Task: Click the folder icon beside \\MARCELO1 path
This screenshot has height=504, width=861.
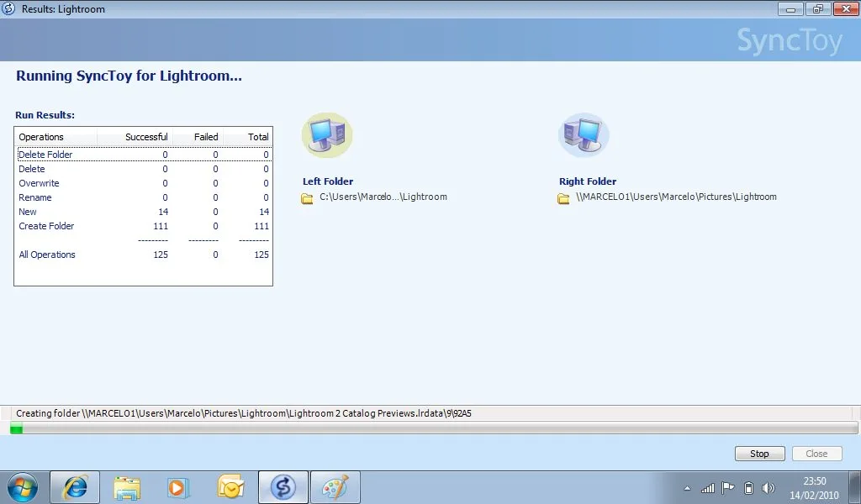Action: [x=563, y=198]
